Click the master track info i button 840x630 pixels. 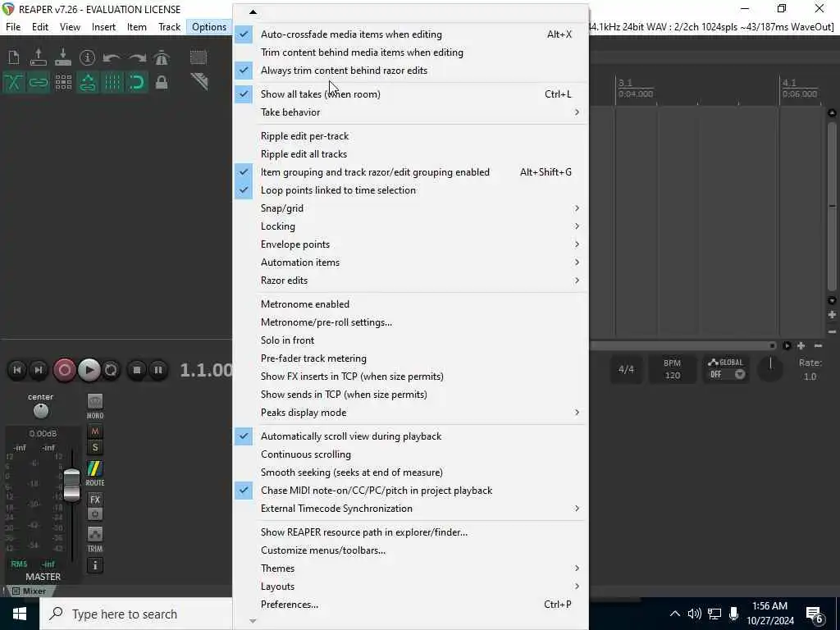(x=95, y=565)
